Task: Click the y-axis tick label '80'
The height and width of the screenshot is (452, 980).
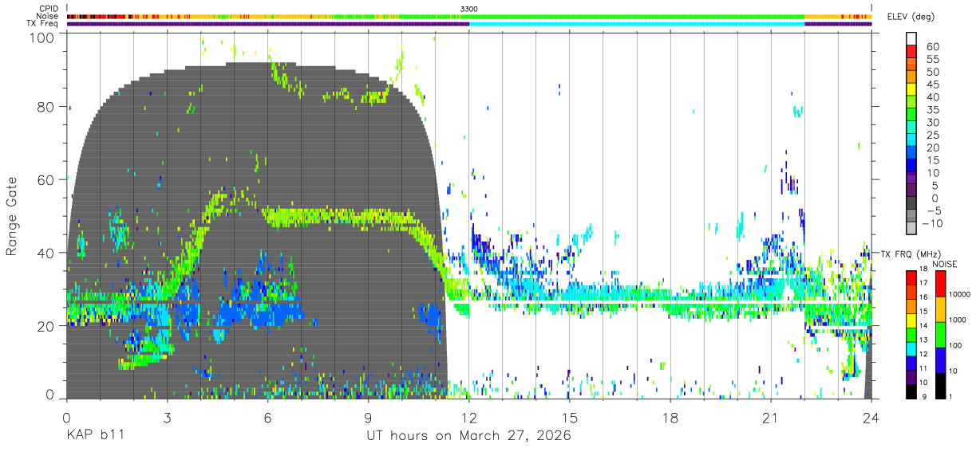Action: 46,107
